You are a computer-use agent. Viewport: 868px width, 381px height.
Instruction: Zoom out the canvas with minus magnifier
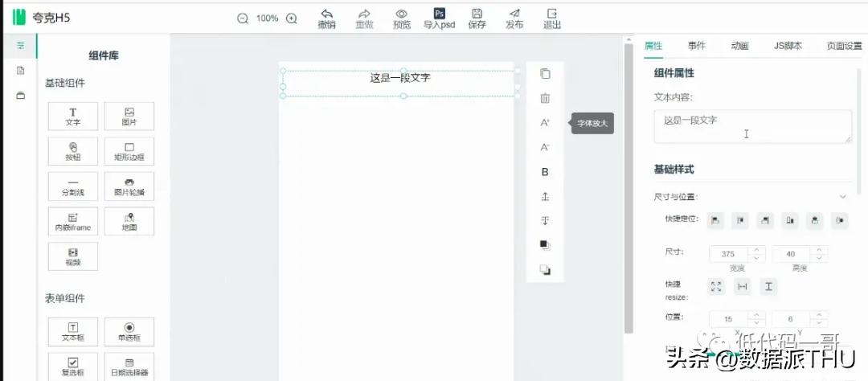pyautogui.click(x=243, y=18)
